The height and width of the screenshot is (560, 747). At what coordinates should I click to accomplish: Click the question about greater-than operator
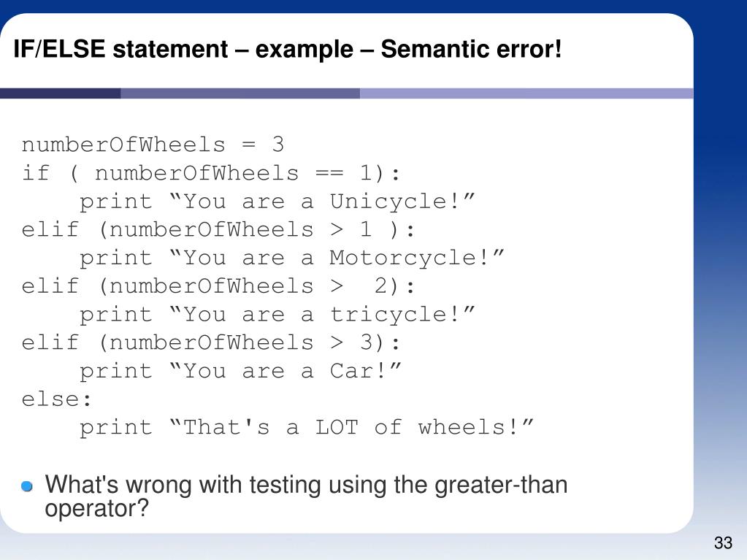(307, 496)
